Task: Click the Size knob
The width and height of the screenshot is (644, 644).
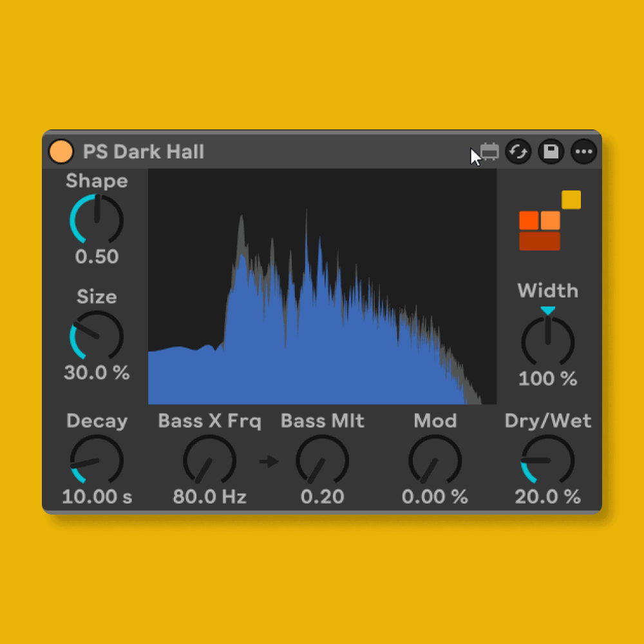Action: tap(97, 336)
